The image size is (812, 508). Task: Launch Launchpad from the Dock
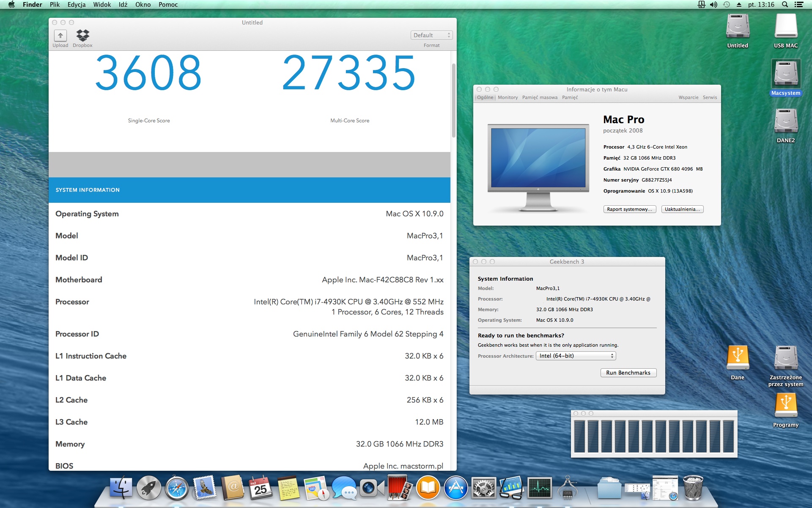[148, 488]
